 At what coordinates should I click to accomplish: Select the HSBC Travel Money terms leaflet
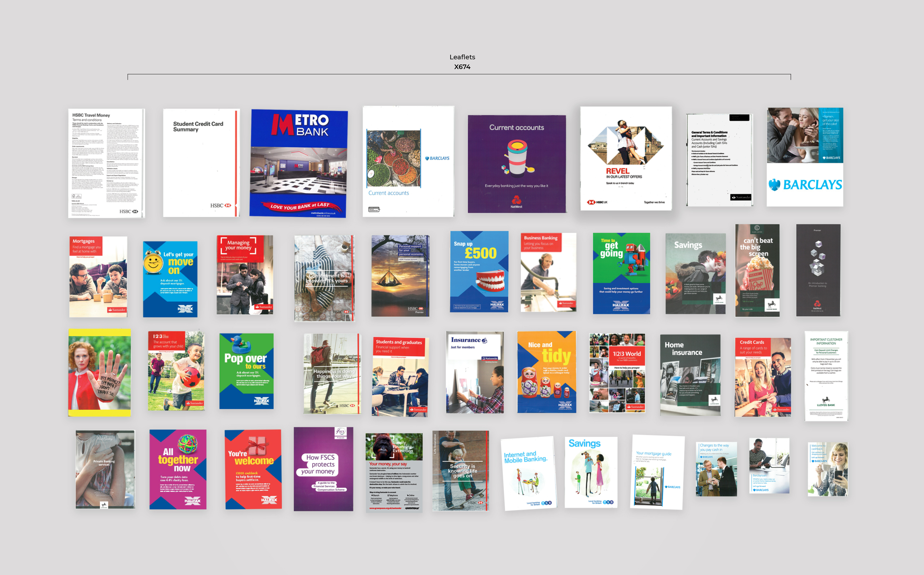point(106,163)
